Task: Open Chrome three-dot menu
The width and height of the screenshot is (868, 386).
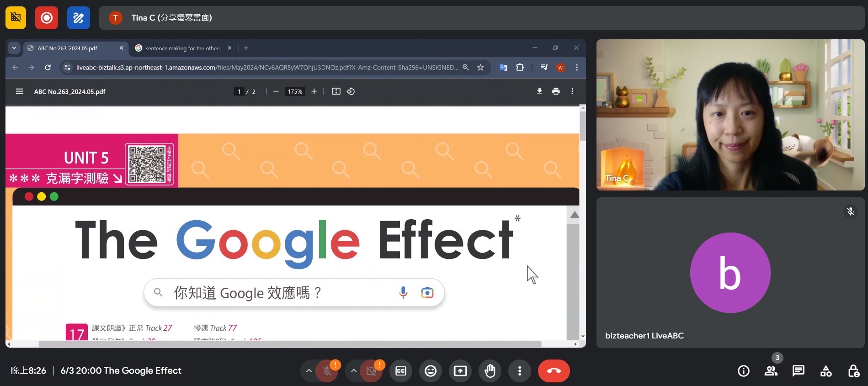Action: point(577,68)
